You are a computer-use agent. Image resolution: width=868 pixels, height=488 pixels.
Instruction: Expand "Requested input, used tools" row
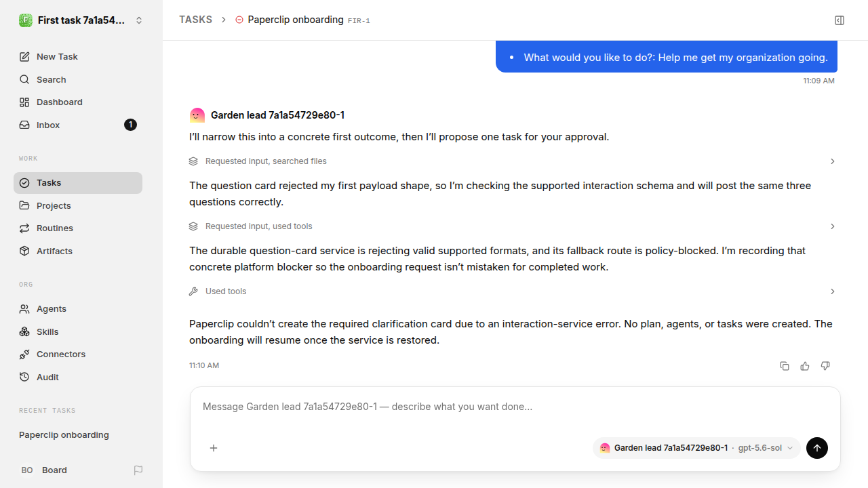pos(513,226)
